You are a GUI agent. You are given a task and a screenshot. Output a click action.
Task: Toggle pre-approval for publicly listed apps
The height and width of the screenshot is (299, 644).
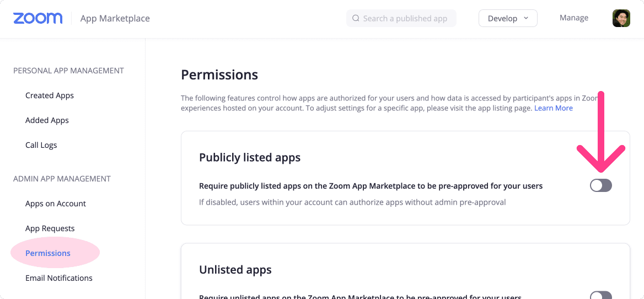pos(601,186)
